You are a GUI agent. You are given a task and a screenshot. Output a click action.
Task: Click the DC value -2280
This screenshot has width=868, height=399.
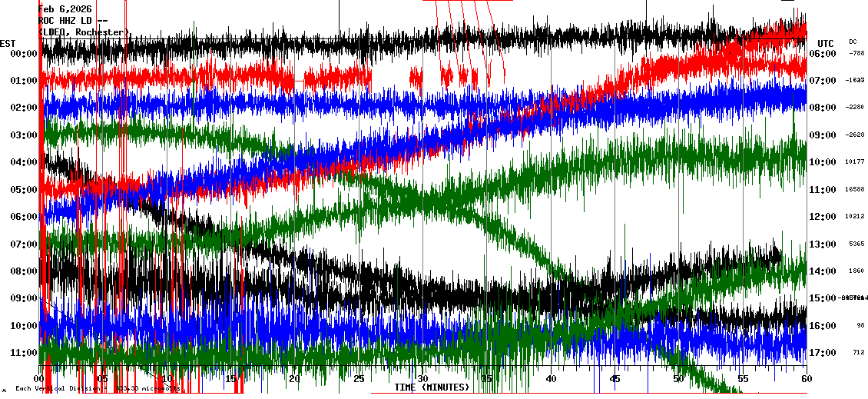pos(856,108)
